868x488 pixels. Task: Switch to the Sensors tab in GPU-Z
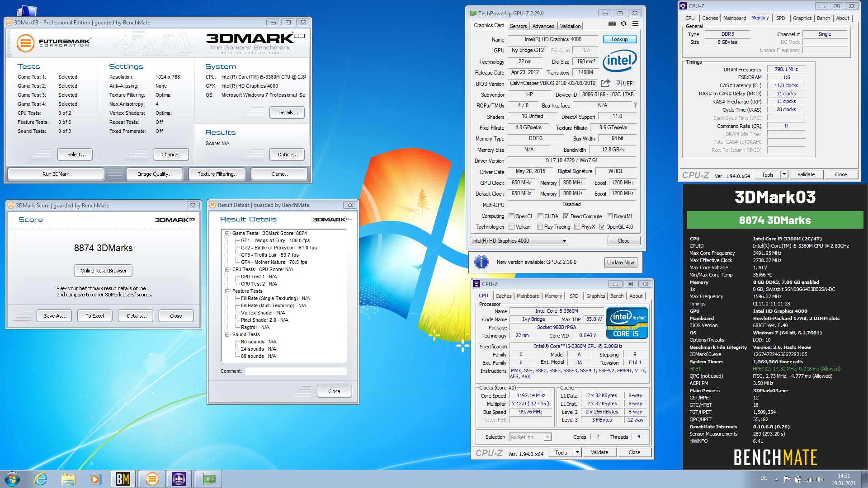[x=518, y=26]
